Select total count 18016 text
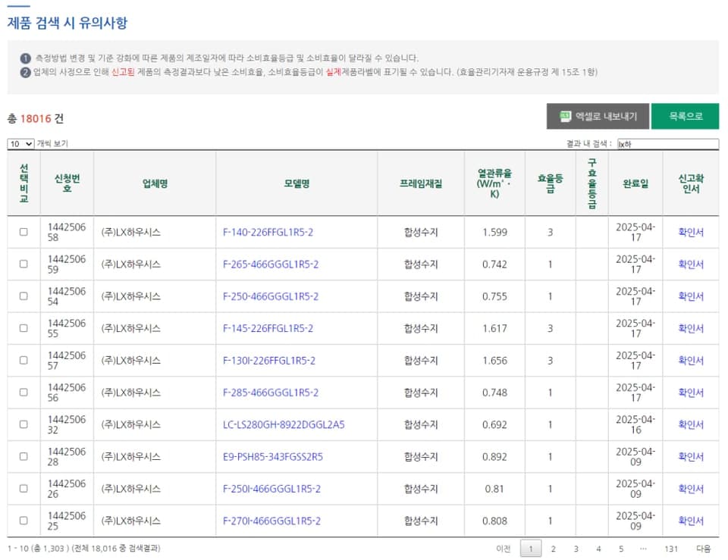 click(x=36, y=119)
